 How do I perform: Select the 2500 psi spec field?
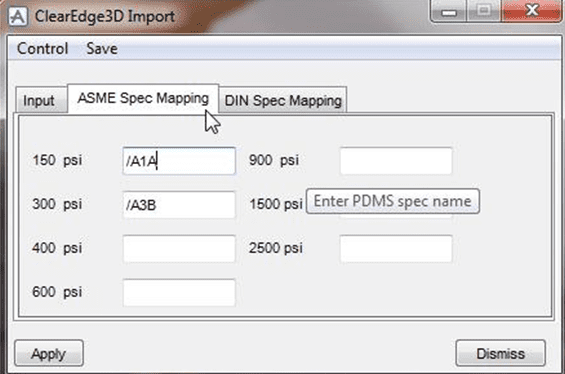[x=396, y=249]
